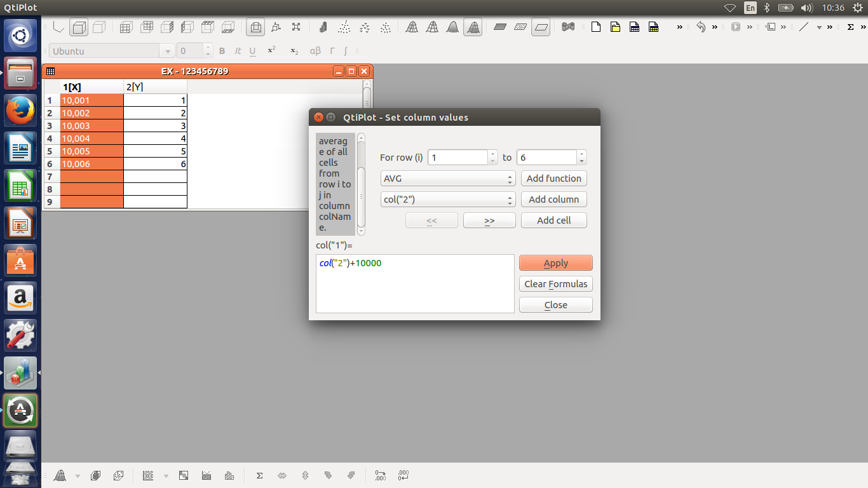
Task: Open the col("2") column dropdown
Action: click(448, 200)
